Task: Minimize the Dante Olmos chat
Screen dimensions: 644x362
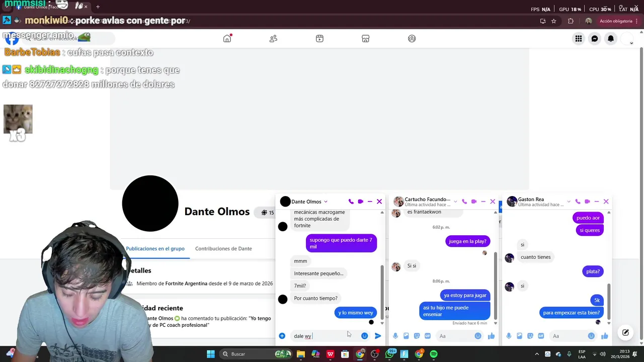Action: [370, 202]
